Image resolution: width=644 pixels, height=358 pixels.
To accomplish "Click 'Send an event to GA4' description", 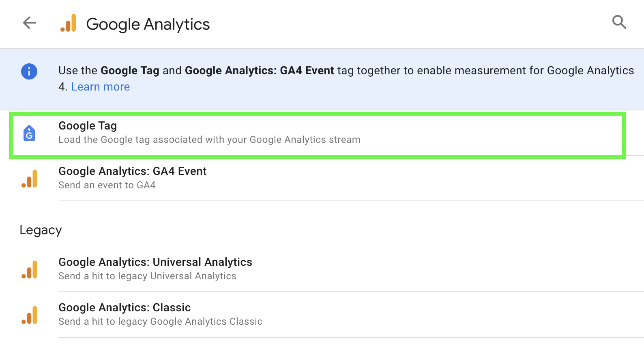I will pos(107,185).
